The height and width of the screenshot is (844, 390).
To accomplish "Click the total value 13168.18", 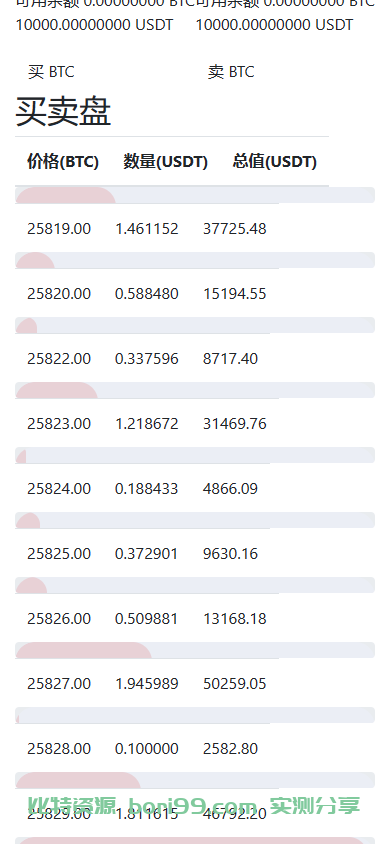I will coord(235,619).
